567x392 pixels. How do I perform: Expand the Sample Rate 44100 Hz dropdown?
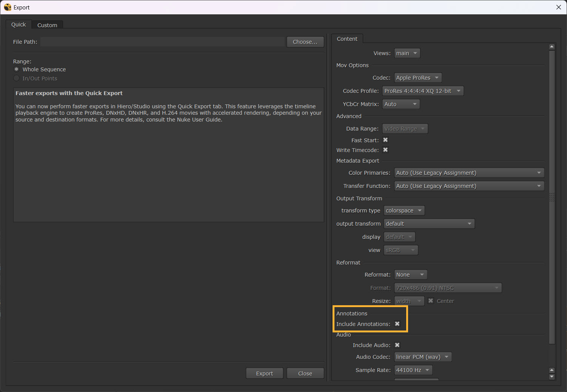point(413,370)
